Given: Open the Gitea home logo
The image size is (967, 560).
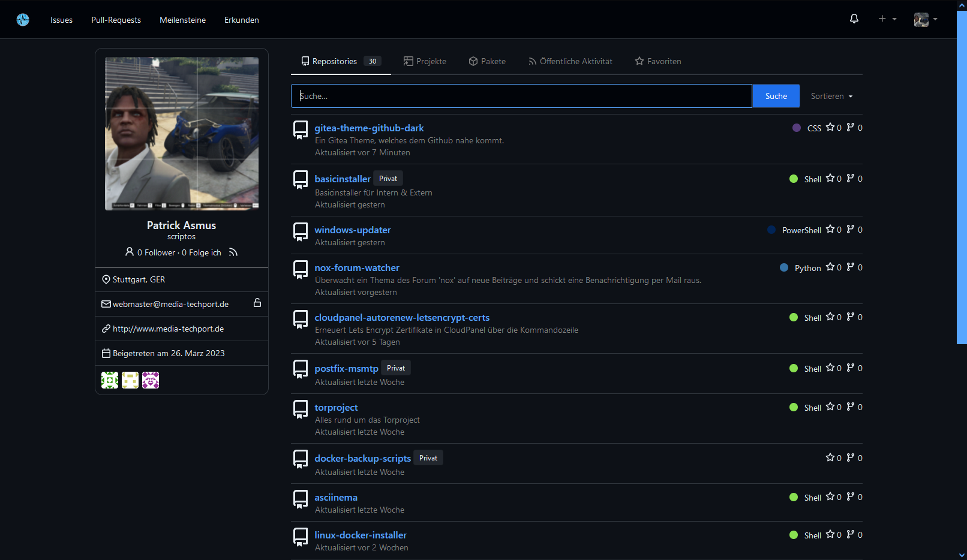Looking at the screenshot, I should pos(23,20).
